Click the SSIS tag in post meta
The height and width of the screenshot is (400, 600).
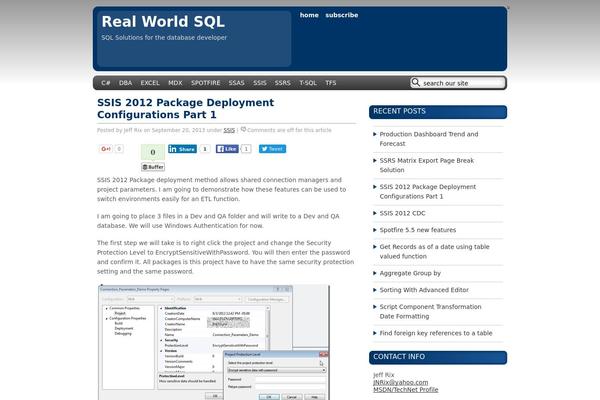[229, 130]
